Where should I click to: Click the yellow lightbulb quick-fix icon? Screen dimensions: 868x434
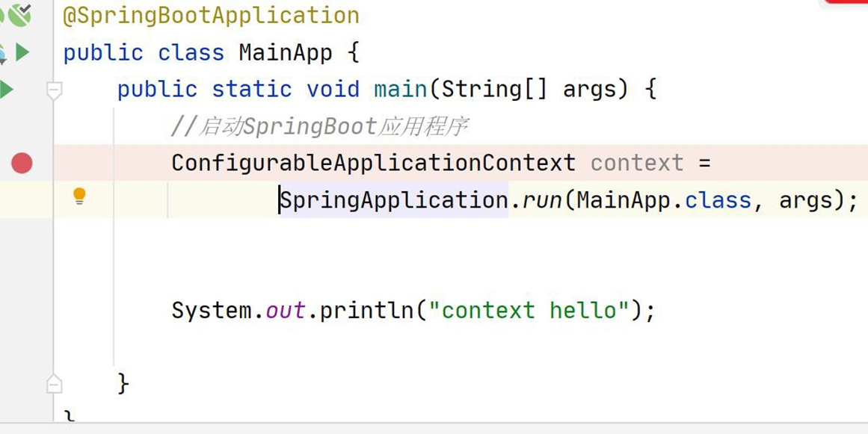79,196
